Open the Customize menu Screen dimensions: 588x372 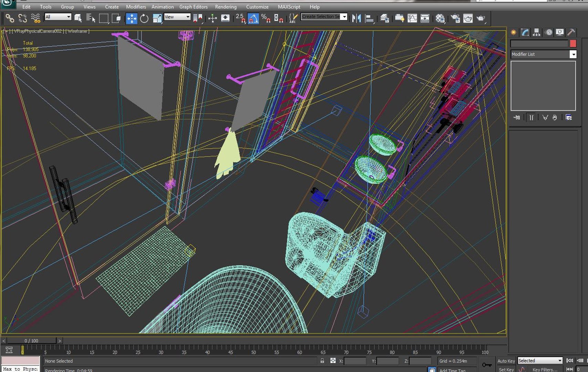257,7
